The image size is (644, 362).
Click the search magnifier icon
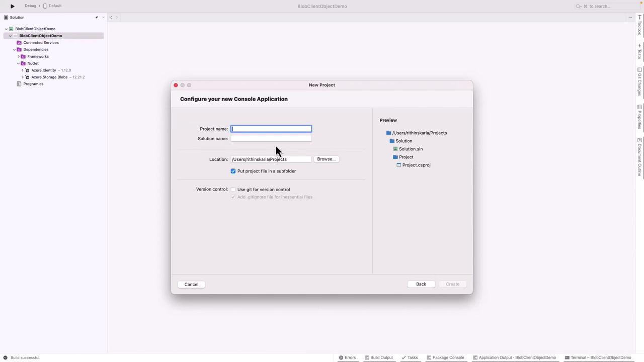tap(579, 6)
